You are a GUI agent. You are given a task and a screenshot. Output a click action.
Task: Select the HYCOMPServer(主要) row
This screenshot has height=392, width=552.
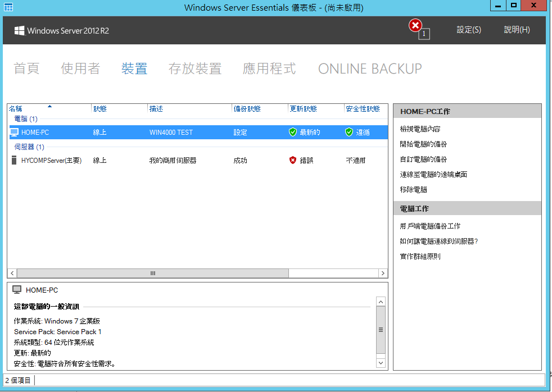pyautogui.click(x=197, y=160)
